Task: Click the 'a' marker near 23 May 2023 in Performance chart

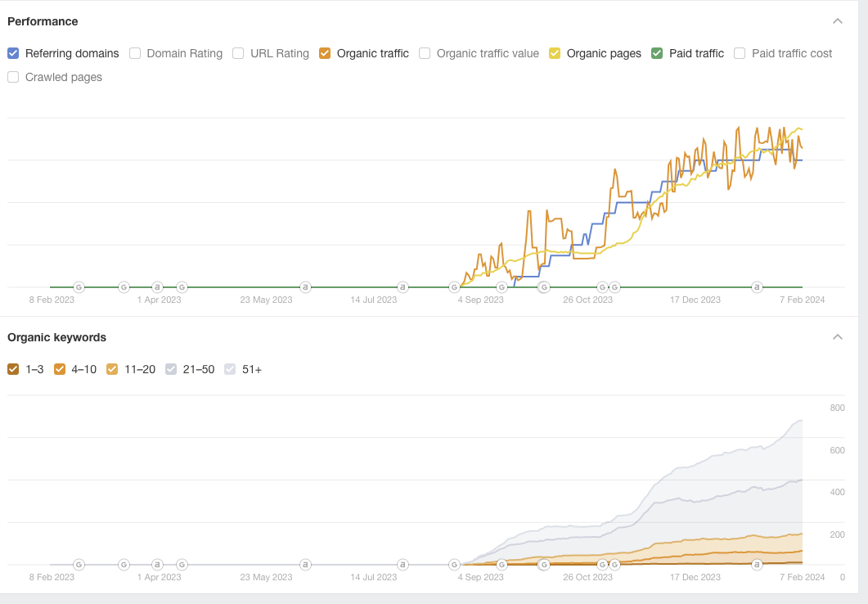Action: click(x=305, y=287)
